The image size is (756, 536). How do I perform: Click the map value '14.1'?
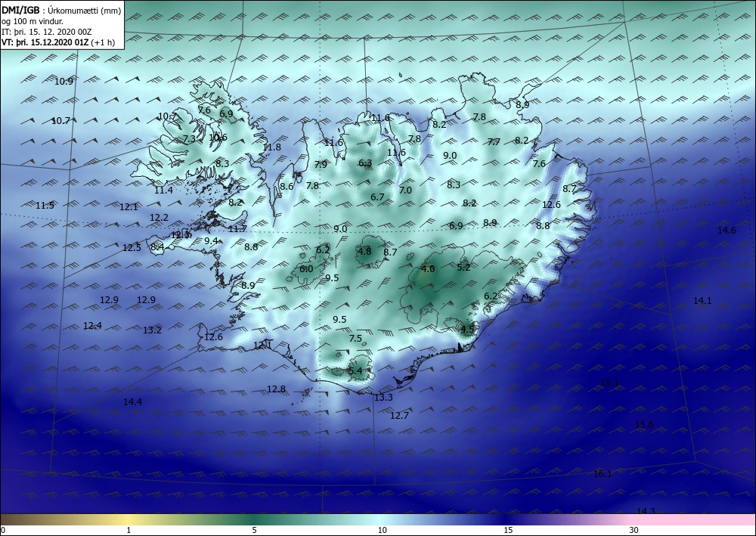pyautogui.click(x=702, y=300)
